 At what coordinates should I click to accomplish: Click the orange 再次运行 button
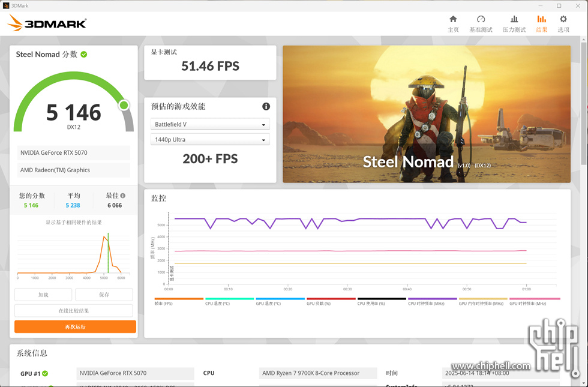75,326
